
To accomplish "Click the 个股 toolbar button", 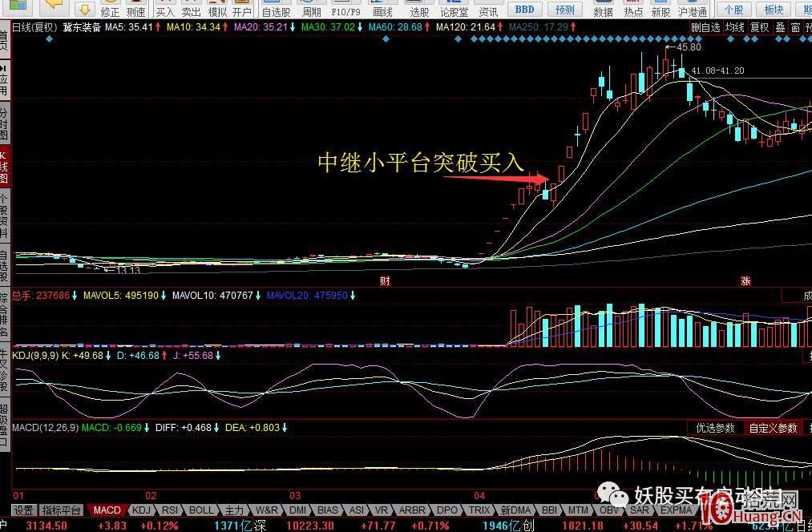I will click(733, 9).
